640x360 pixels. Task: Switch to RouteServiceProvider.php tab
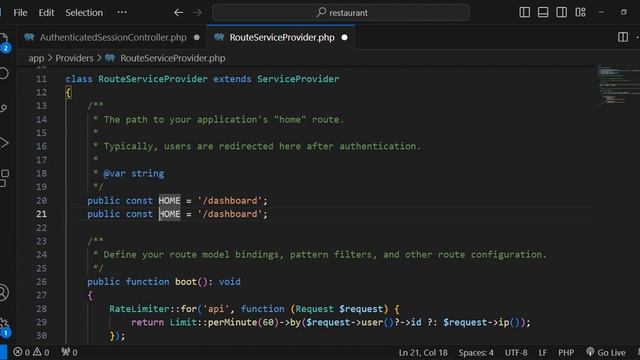tap(282, 38)
